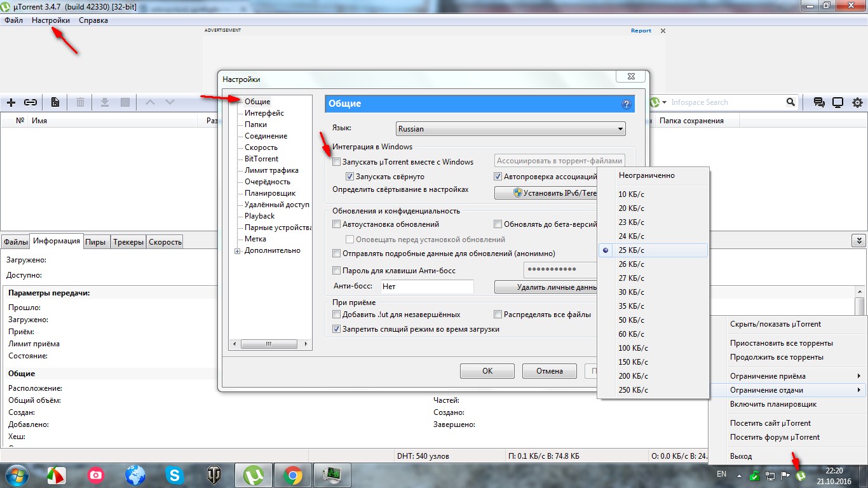Uncheck Запускать свёрнуто checkbox
The height and width of the screenshot is (488, 868).
click(349, 177)
